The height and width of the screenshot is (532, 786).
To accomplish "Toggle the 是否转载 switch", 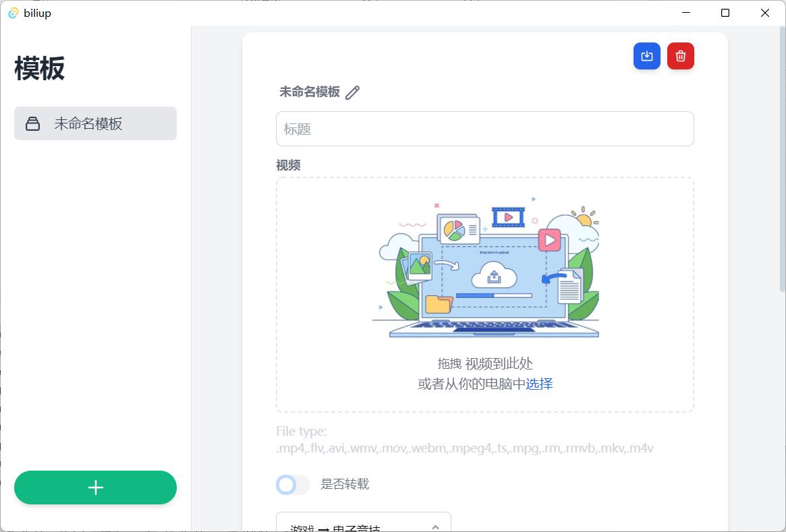I will pyautogui.click(x=293, y=484).
